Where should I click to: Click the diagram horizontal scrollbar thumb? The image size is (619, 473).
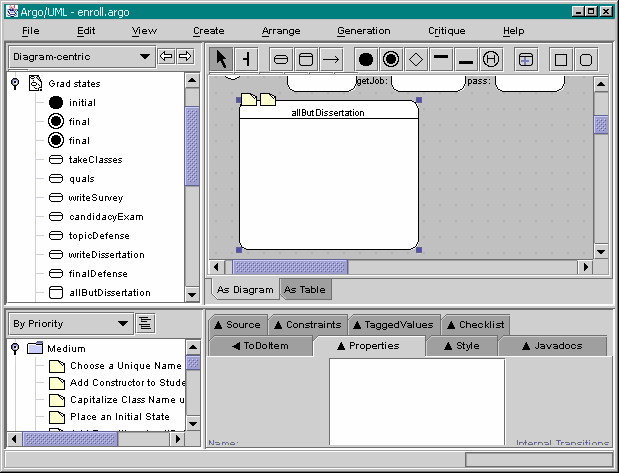coord(290,267)
